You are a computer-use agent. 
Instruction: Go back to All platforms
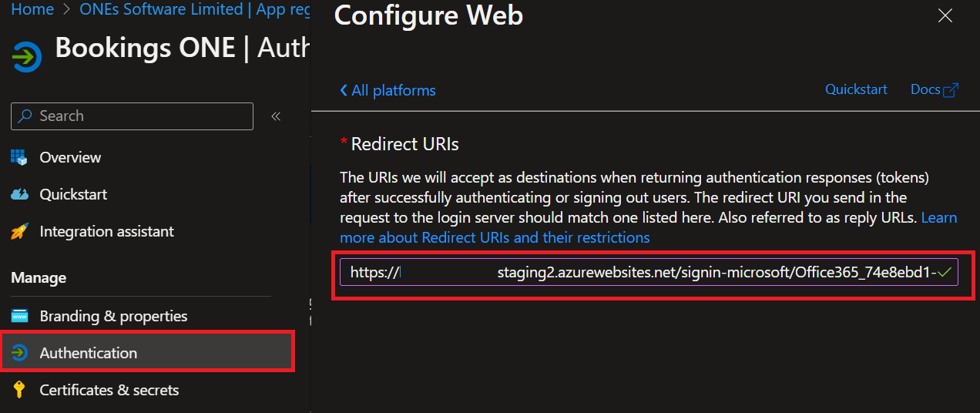[388, 90]
